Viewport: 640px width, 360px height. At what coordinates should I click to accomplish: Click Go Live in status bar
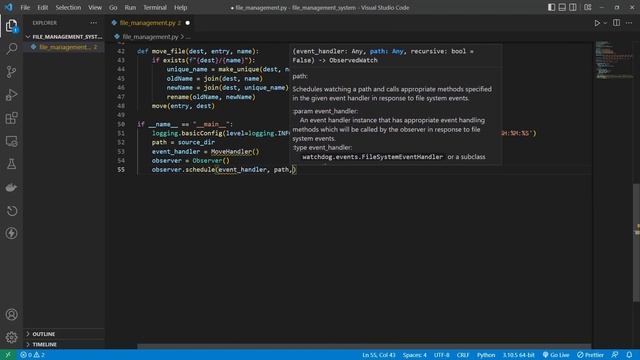coord(556,355)
